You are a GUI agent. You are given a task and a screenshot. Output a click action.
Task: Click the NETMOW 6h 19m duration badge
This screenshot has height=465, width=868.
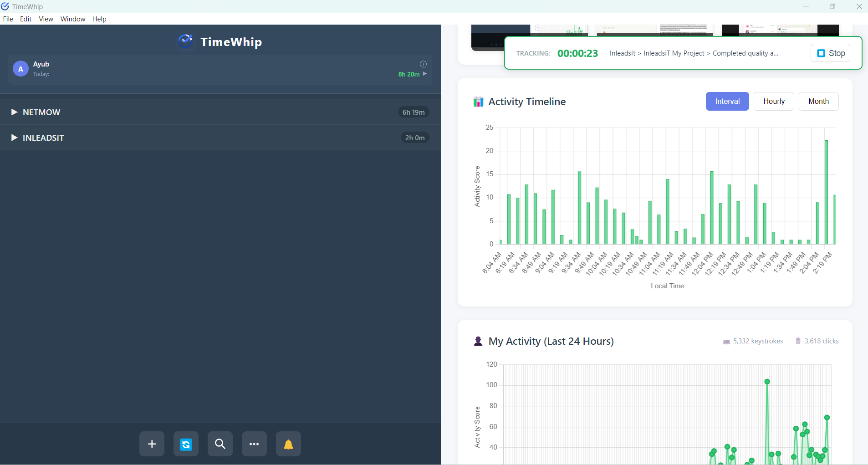414,112
